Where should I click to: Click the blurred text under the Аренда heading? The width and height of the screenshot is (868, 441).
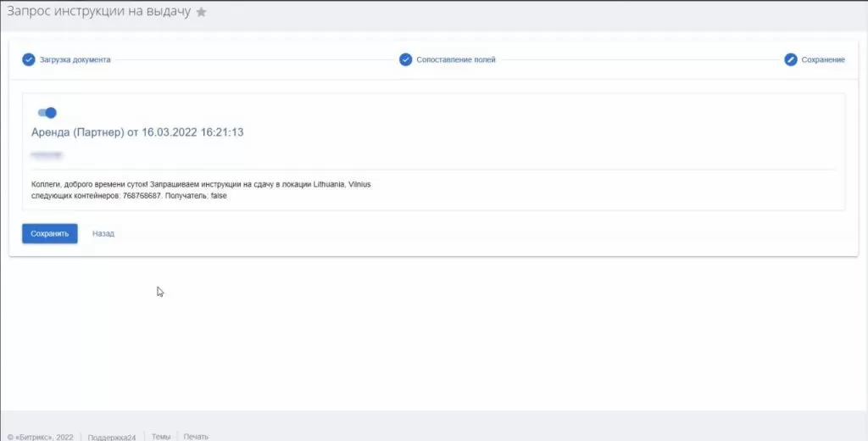[47, 155]
